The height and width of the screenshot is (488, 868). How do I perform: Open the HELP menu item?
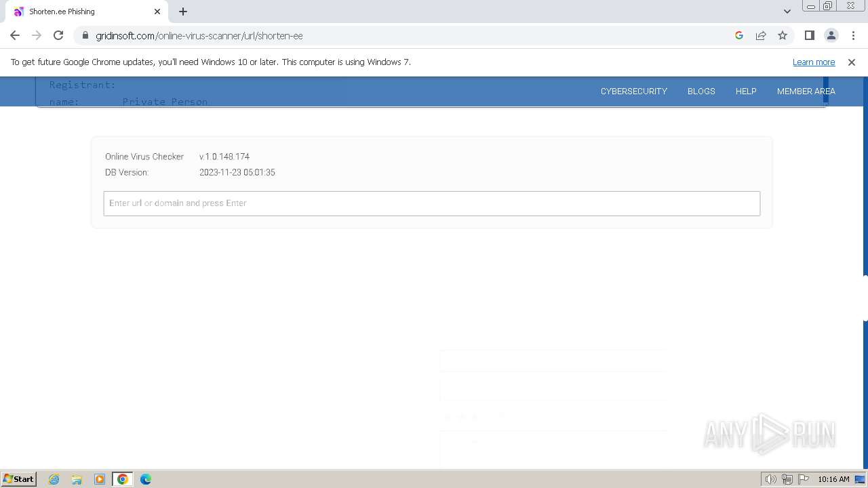[x=746, y=91]
